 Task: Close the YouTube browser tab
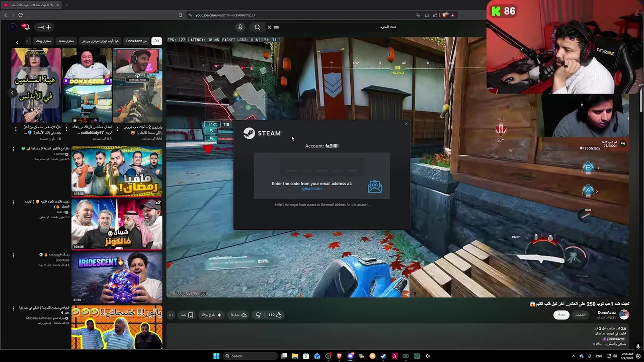point(57,5)
